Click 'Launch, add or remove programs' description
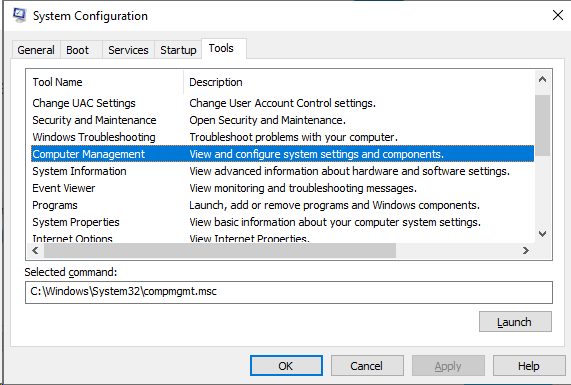 tap(335, 205)
